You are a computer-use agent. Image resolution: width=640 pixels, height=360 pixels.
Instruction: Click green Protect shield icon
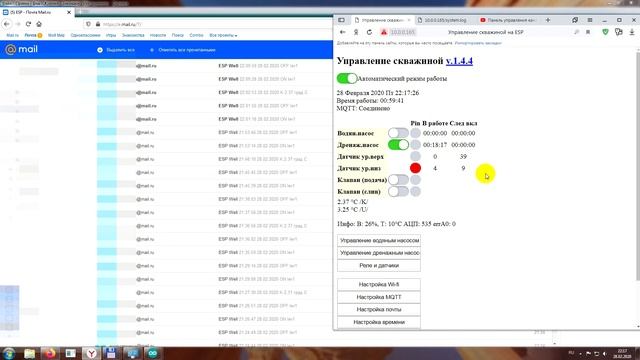pos(605,32)
